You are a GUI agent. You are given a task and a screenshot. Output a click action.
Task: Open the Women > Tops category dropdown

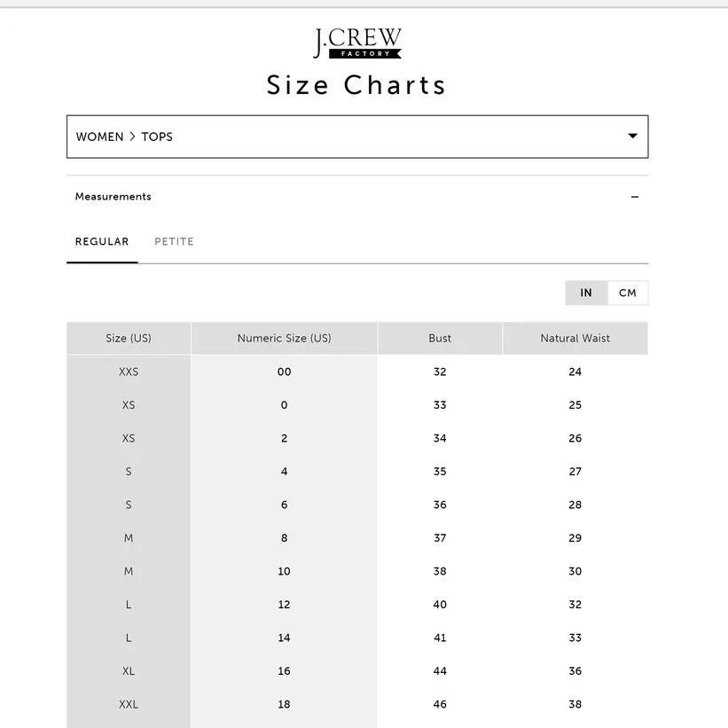coord(357,137)
